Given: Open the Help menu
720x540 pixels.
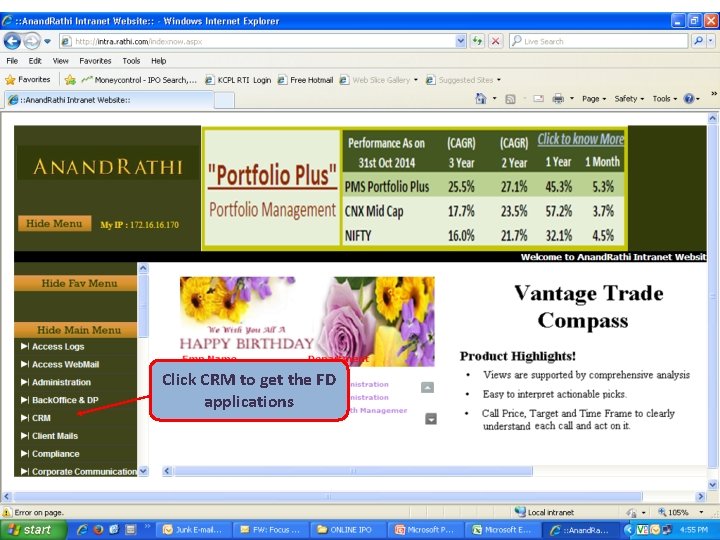Looking at the screenshot, I should pos(158,61).
